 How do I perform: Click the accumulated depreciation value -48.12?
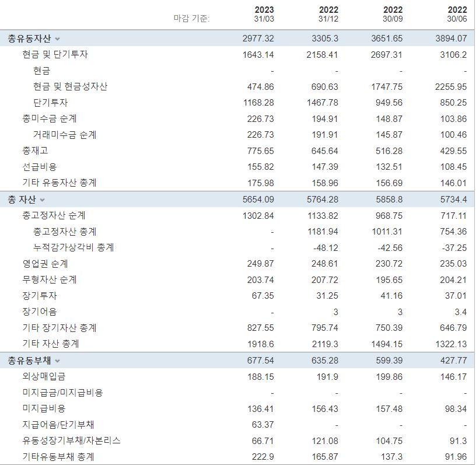[325, 248]
